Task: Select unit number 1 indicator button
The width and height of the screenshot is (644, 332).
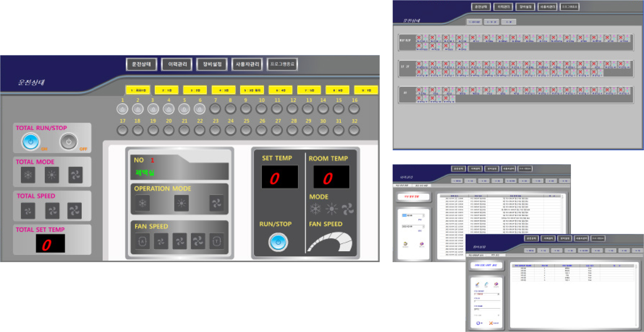Action: [122, 109]
